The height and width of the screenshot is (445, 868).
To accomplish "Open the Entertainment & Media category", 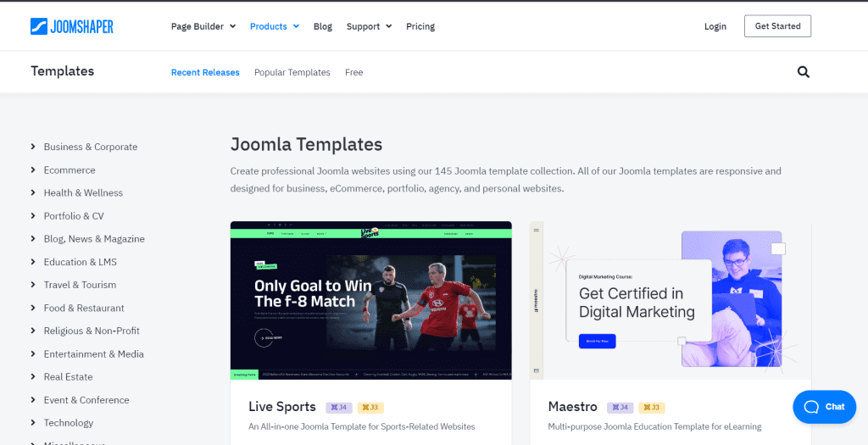I will [94, 353].
